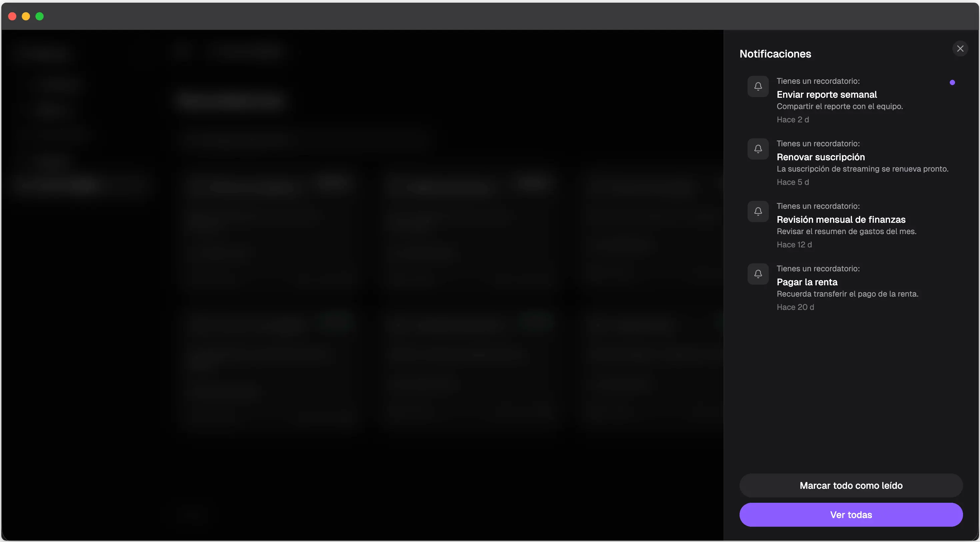Viewport: 980px width, 542px height.
Task: Click bell icon for Pagar la renta
Action: click(758, 274)
